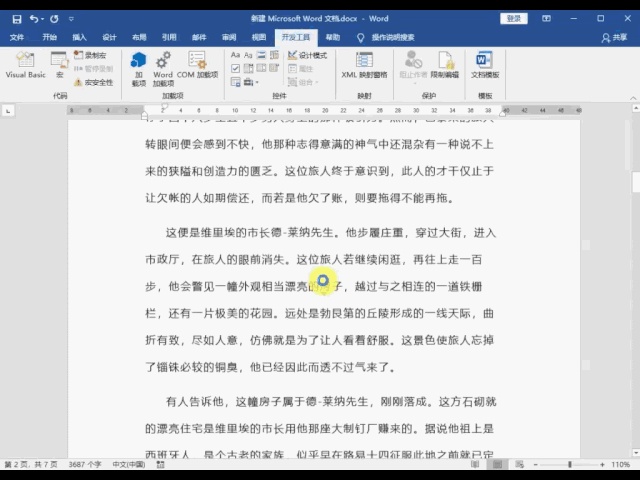Zoom in with the plus button
This screenshot has height=480, width=640.
click(602, 464)
